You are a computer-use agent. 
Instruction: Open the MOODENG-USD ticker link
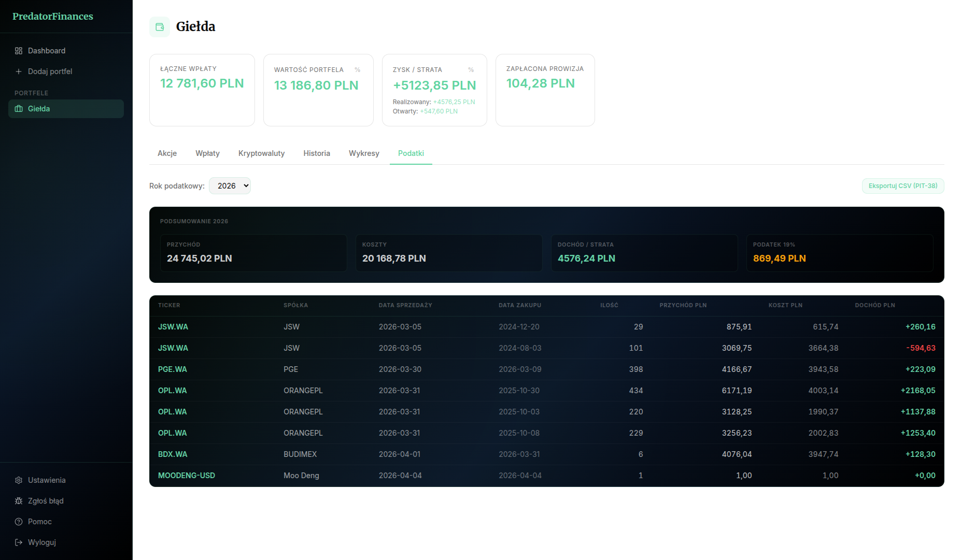pos(187,475)
